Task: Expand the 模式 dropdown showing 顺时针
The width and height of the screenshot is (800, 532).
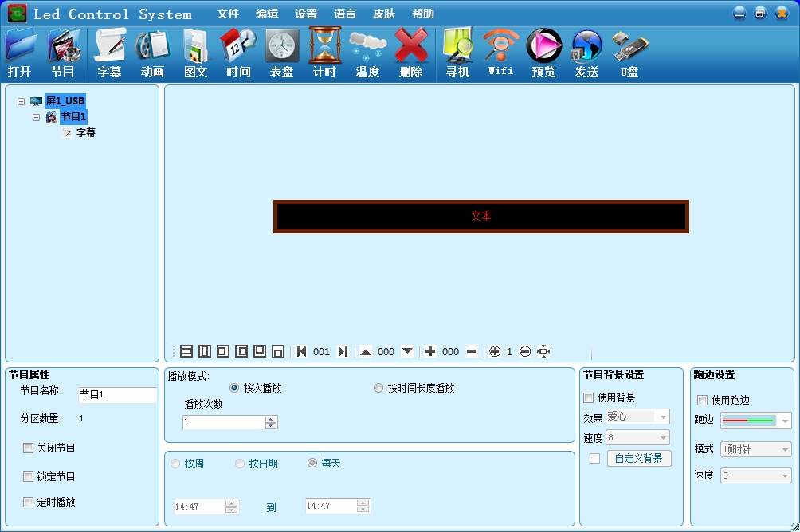Action: click(x=755, y=449)
